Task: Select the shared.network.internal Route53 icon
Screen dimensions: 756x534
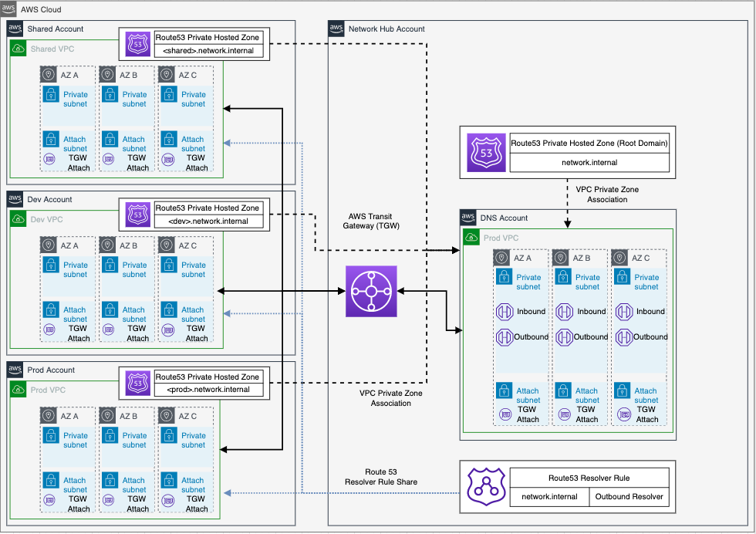Action: (138, 44)
